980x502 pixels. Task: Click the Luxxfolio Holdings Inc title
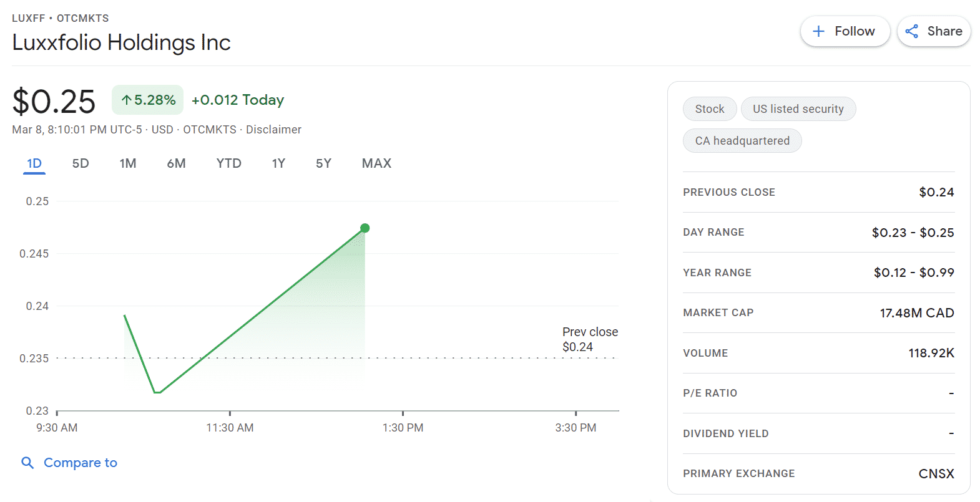(x=121, y=42)
